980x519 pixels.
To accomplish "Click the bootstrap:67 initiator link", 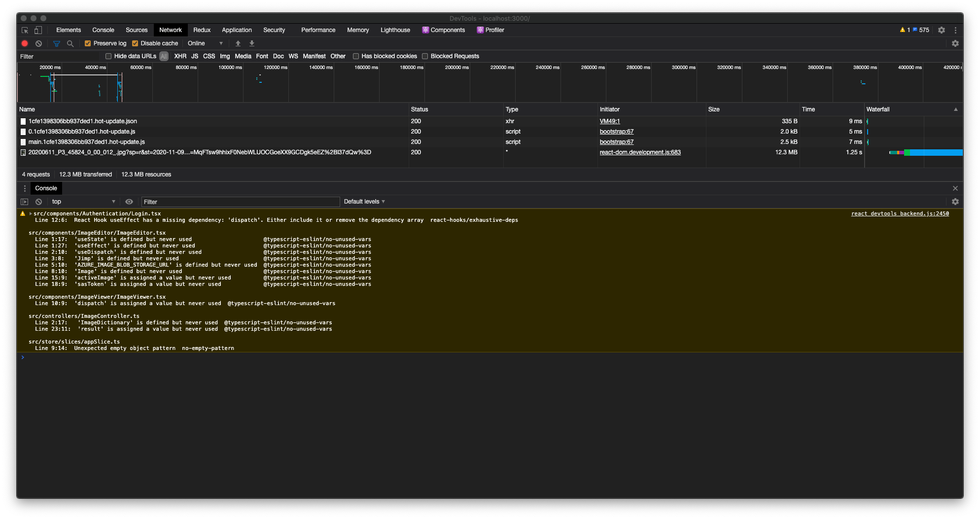I will [x=616, y=132].
